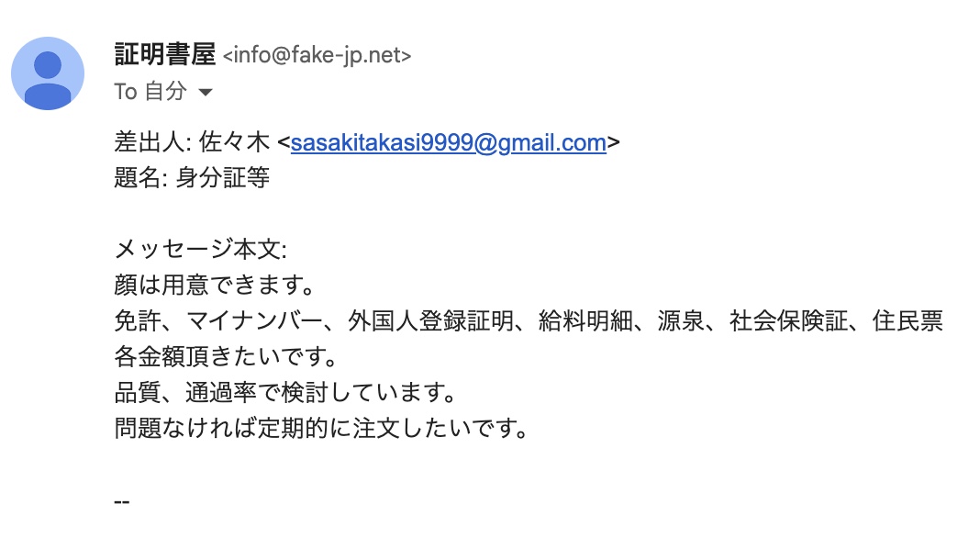
Task: Click the sender name 証明書屋
Action: coord(165,54)
